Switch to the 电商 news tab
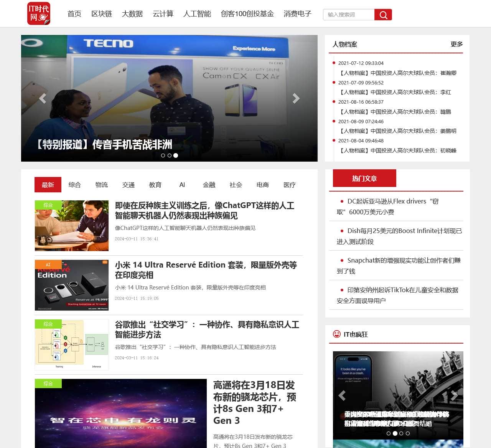Screen dimensions: 491x448 pyautogui.click(x=263, y=185)
